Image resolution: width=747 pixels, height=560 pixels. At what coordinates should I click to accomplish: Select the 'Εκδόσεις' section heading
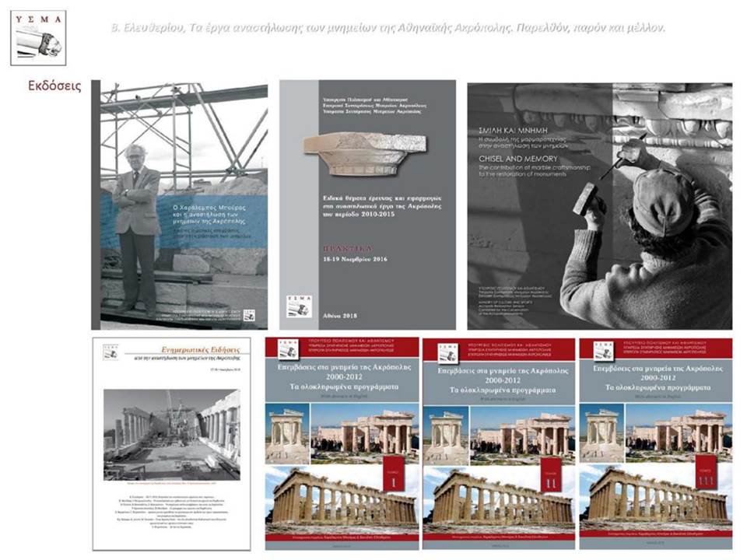(54, 86)
